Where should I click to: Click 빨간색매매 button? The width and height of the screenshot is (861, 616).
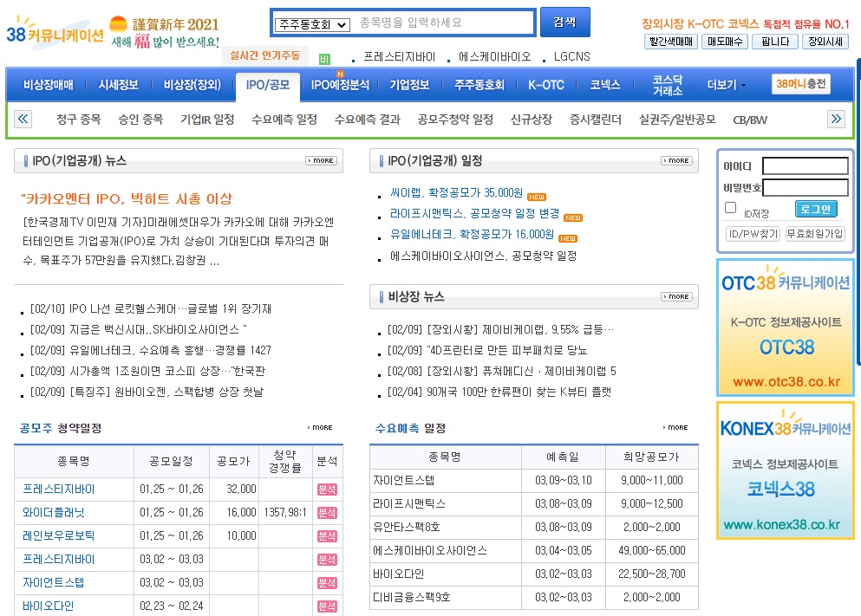[670, 42]
